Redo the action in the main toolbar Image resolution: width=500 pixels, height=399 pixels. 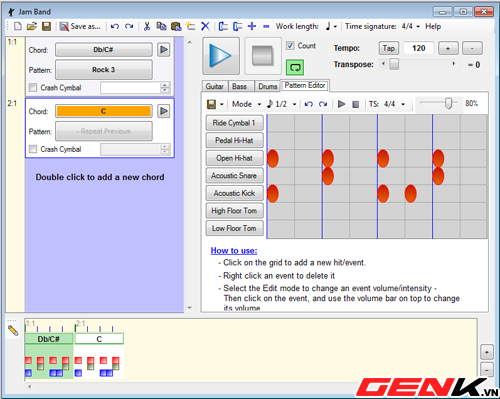point(129,26)
